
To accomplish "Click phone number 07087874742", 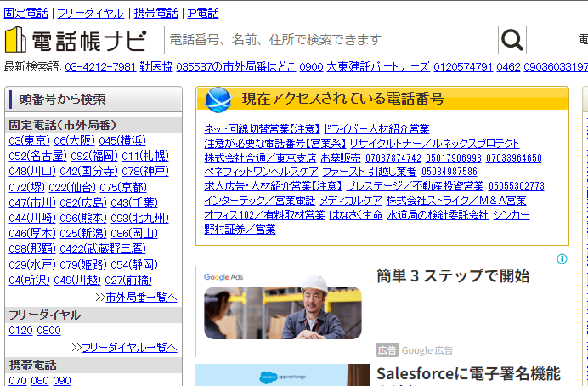I will click(x=393, y=158).
